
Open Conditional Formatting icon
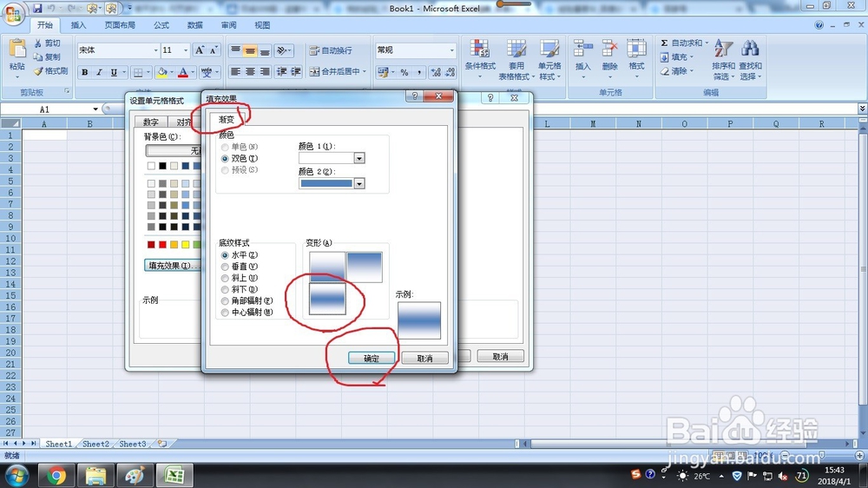tap(479, 49)
